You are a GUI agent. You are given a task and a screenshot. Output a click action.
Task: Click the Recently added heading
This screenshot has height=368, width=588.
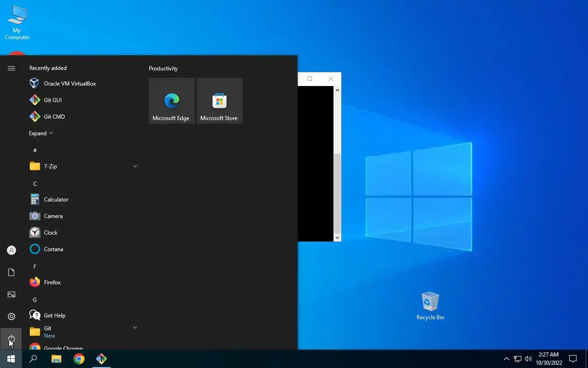48,68
